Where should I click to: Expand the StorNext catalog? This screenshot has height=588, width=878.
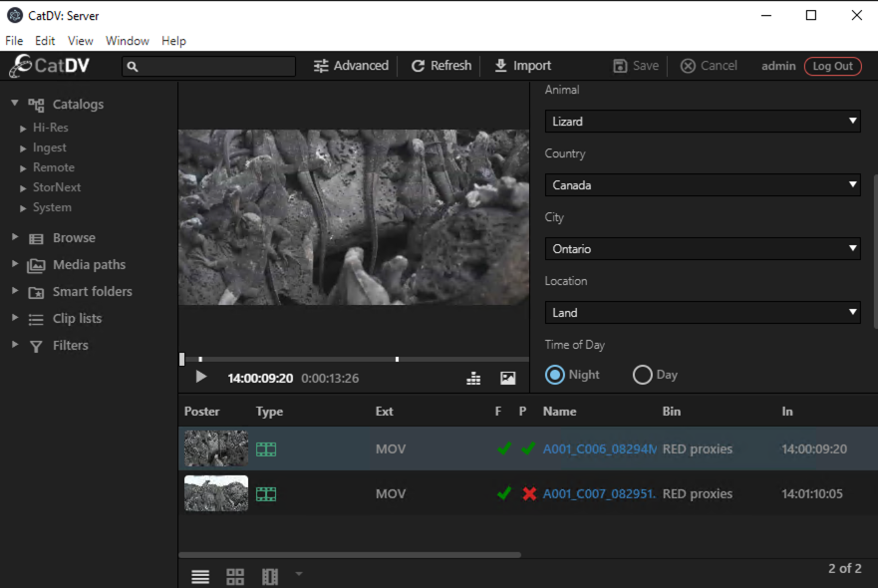point(23,188)
